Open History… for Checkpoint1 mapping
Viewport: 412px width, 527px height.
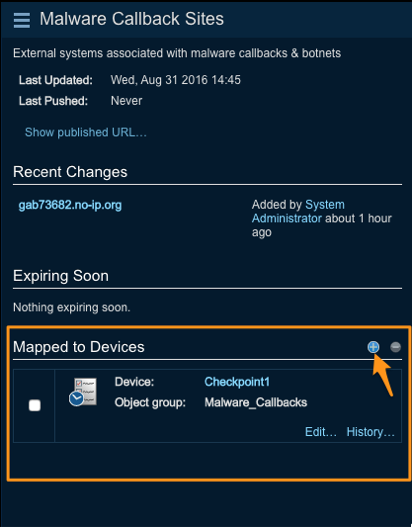click(x=370, y=432)
